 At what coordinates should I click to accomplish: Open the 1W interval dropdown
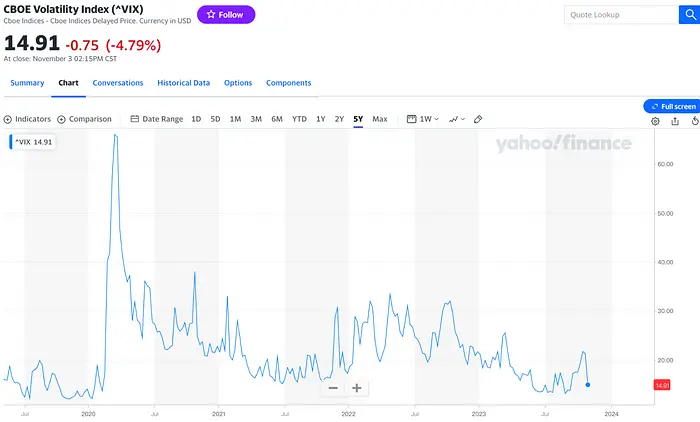click(x=423, y=119)
